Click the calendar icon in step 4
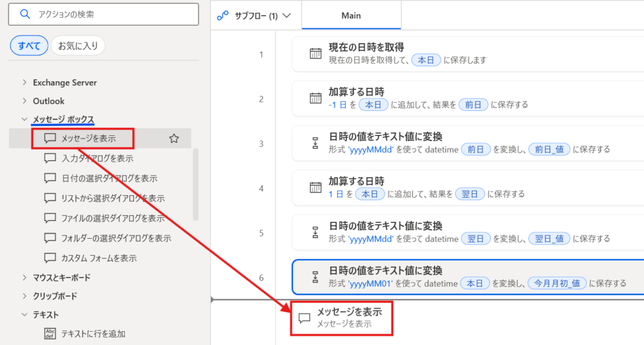Image resolution: width=644 pixels, height=345 pixels. pos(316,188)
